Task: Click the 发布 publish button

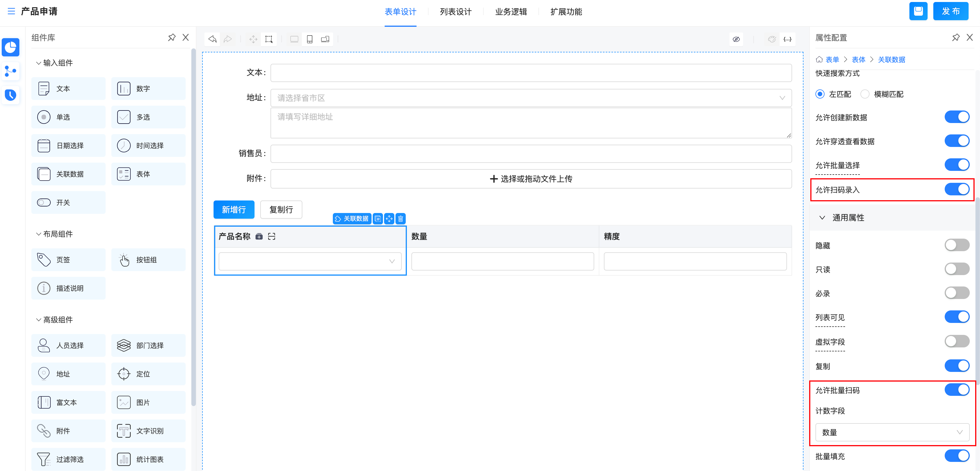Action: point(950,11)
